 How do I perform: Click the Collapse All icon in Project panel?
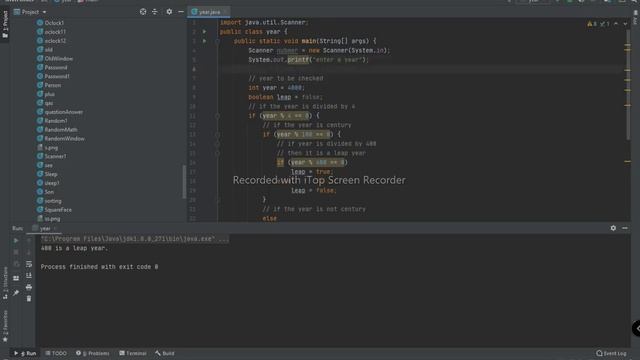tap(155, 12)
